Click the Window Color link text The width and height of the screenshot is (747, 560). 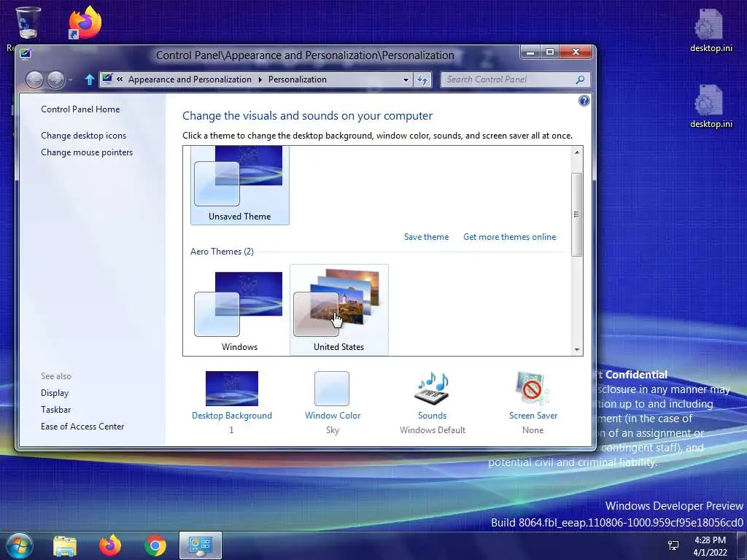pos(333,415)
